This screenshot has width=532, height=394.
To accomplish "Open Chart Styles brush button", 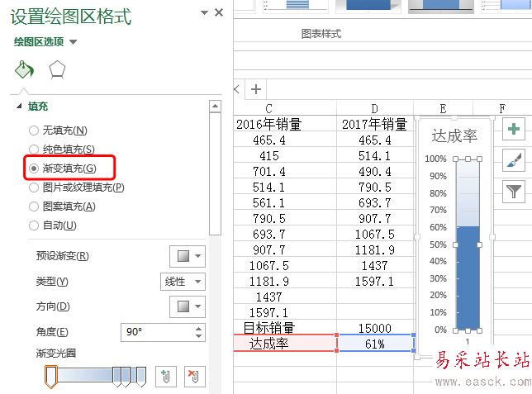I will [x=513, y=160].
